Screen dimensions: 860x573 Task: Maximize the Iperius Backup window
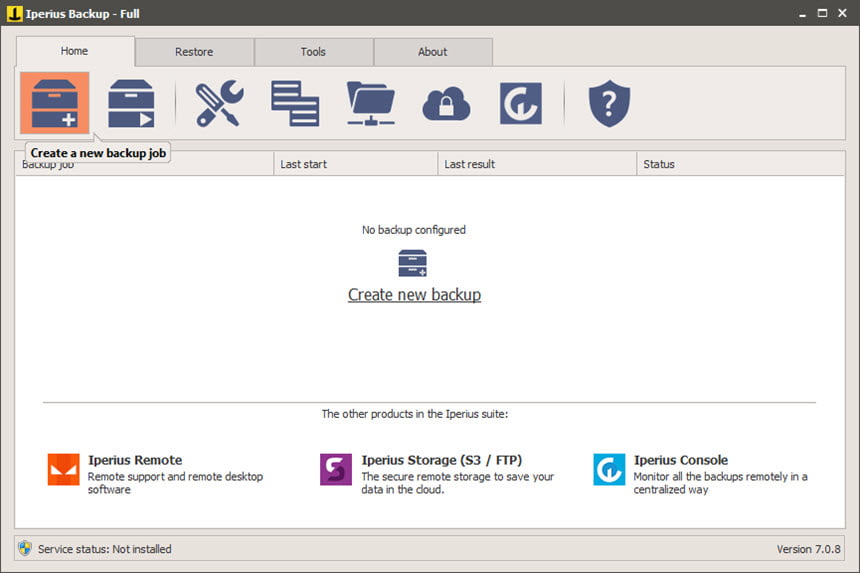[x=822, y=13]
